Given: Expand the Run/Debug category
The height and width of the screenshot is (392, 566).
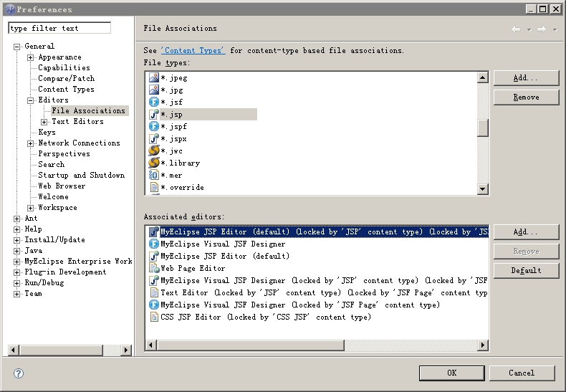Looking at the screenshot, I should pyautogui.click(x=16, y=283).
